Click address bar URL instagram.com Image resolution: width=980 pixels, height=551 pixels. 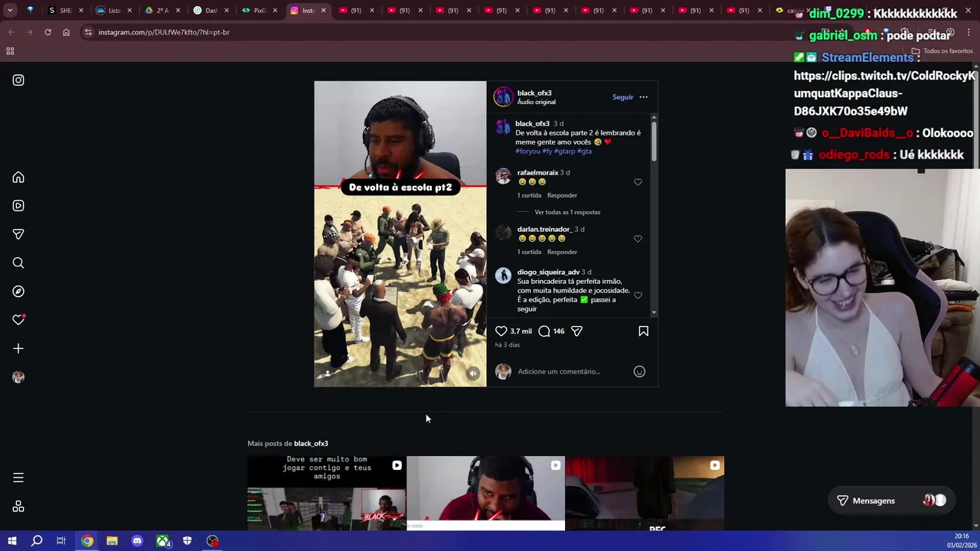[164, 32]
